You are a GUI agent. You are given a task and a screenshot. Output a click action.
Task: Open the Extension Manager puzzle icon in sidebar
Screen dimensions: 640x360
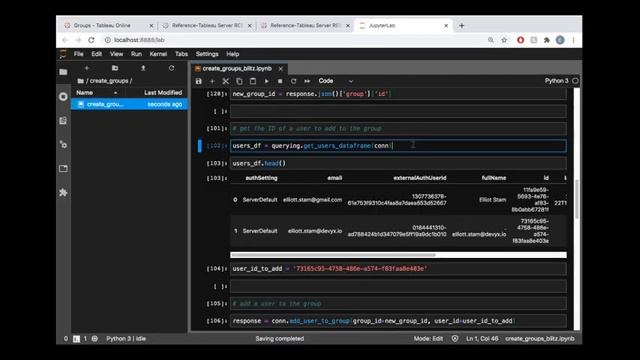pyautogui.click(x=63, y=193)
